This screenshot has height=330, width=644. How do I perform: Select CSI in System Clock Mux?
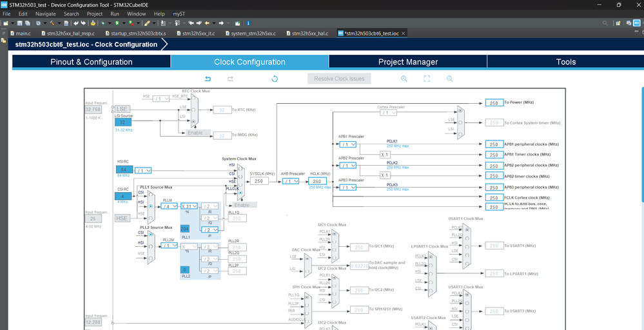[240, 177]
